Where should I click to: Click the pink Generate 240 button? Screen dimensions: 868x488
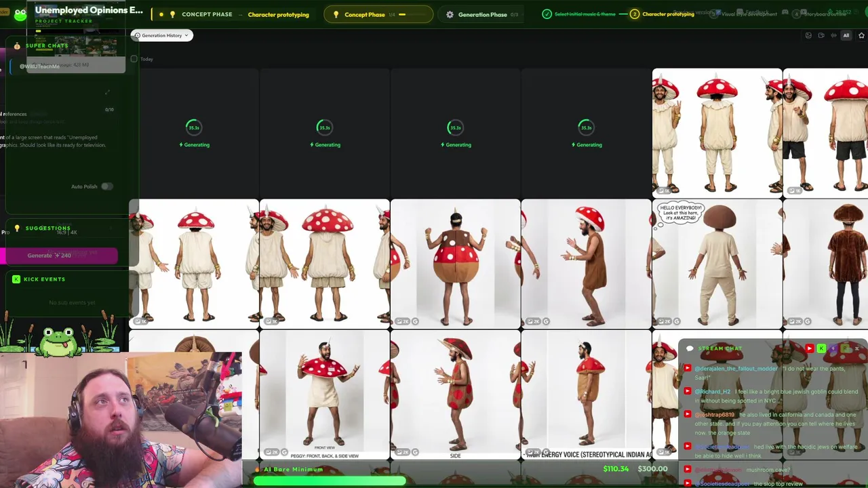click(58, 256)
